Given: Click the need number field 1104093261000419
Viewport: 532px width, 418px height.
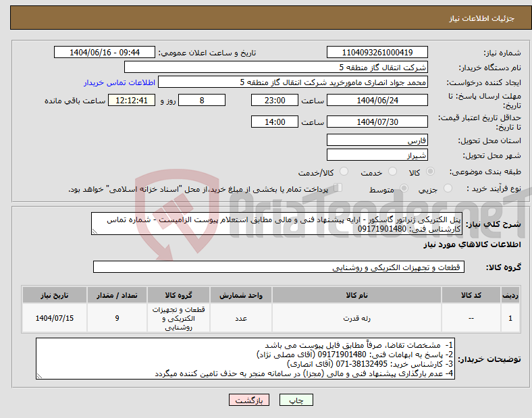Looking at the screenshot, I should tap(377, 52).
